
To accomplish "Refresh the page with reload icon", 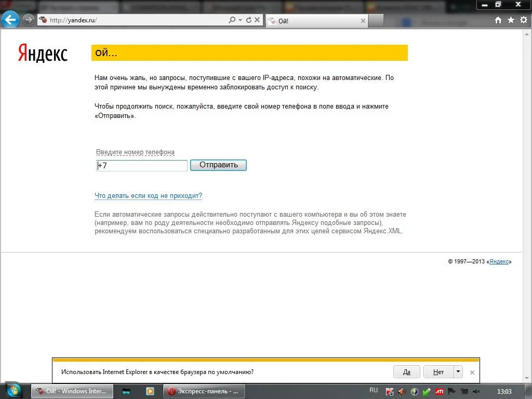I will tap(249, 20).
